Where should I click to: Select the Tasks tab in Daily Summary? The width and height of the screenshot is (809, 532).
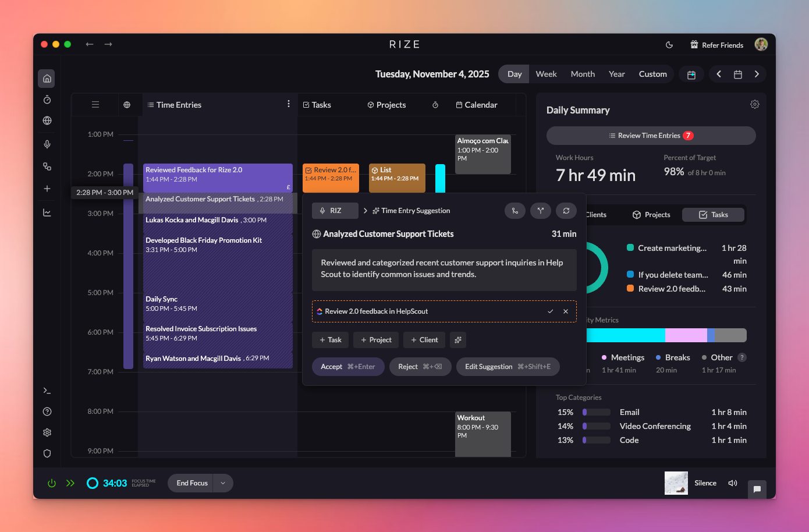coord(714,215)
